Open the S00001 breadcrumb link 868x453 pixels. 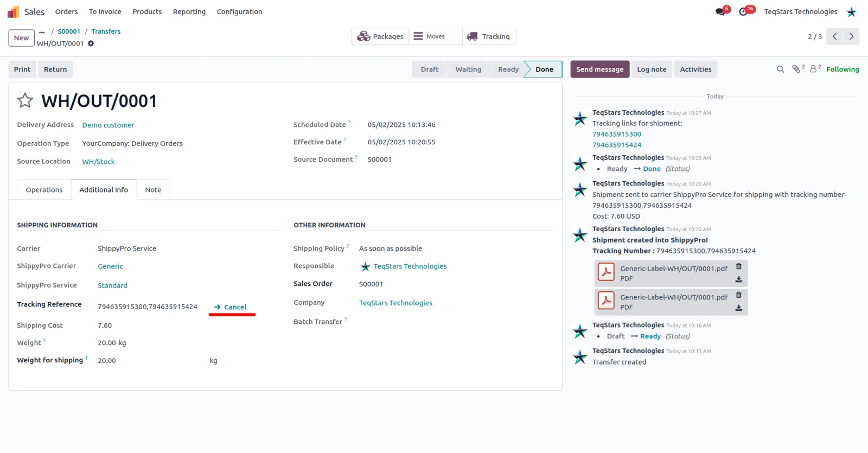(x=69, y=31)
